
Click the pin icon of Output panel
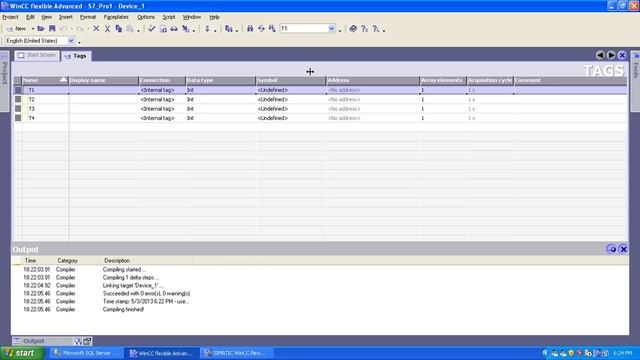tap(611, 249)
